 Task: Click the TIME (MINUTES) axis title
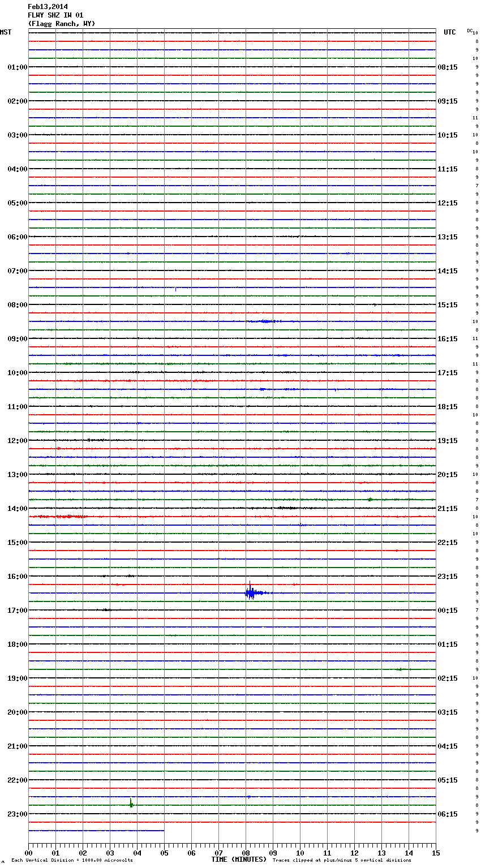coord(239,860)
